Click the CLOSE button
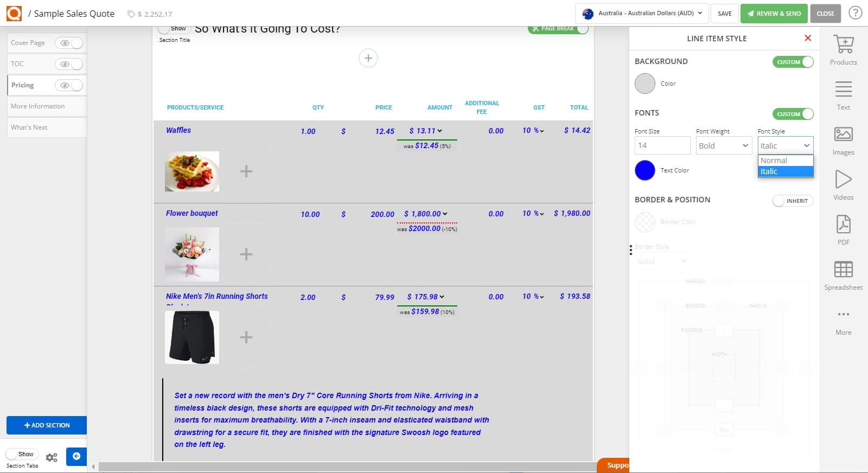 click(x=825, y=14)
